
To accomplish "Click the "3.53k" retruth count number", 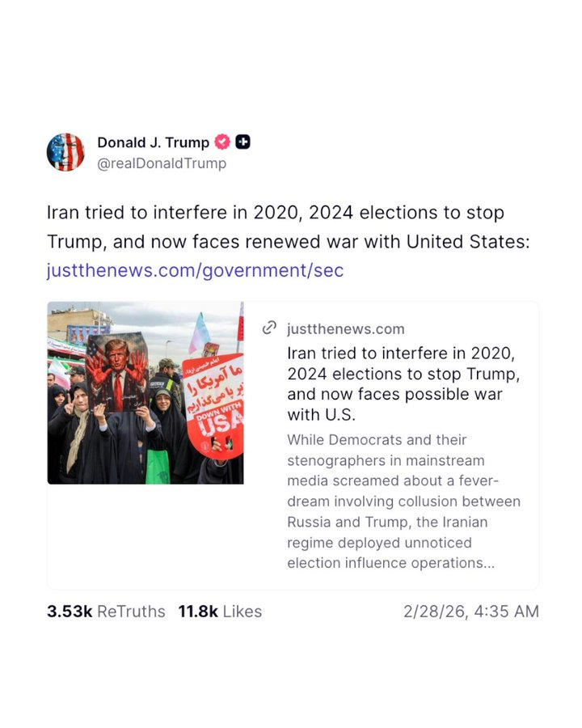I will click(70, 612).
